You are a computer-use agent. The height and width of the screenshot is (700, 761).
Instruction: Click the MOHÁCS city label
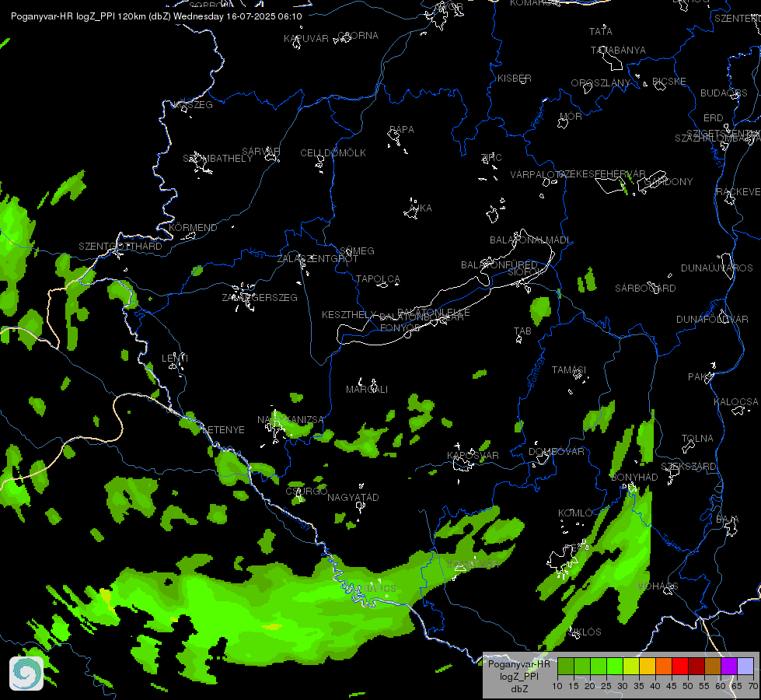658,586
